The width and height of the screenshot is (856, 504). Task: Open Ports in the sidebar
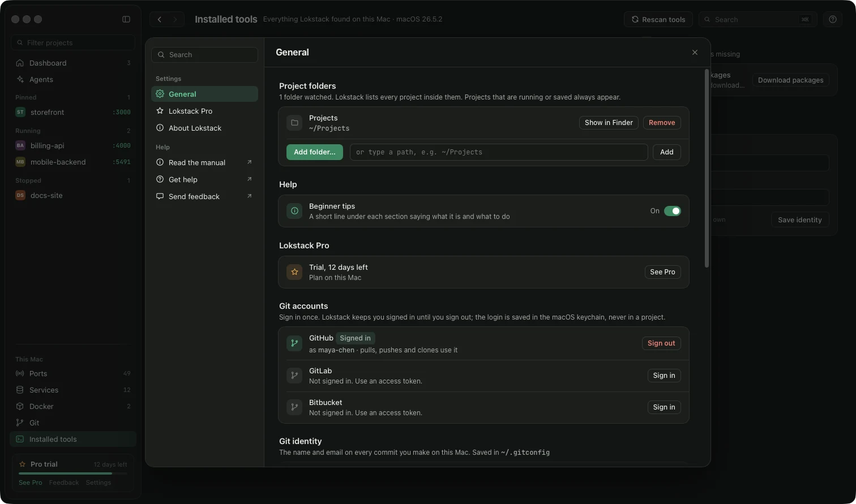pos(73,373)
